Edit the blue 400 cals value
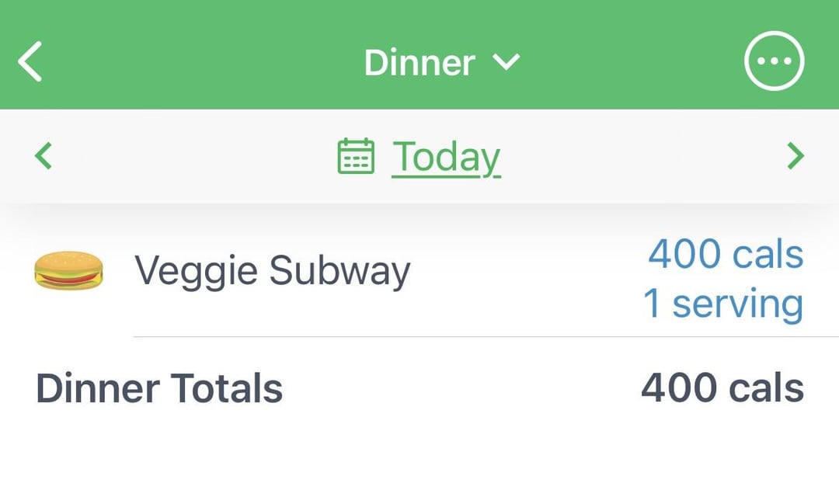Image resolution: width=839 pixels, height=504 pixels. click(x=726, y=254)
